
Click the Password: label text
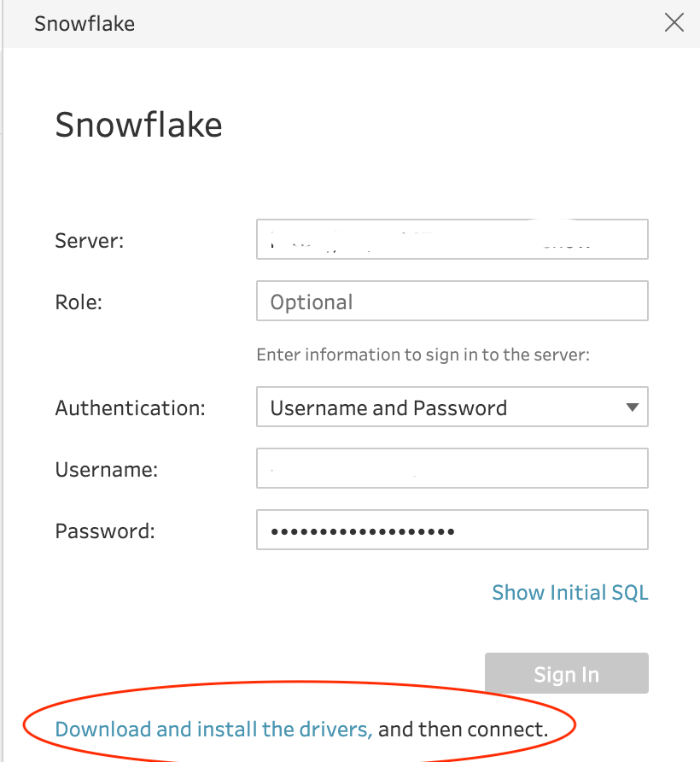[105, 531]
